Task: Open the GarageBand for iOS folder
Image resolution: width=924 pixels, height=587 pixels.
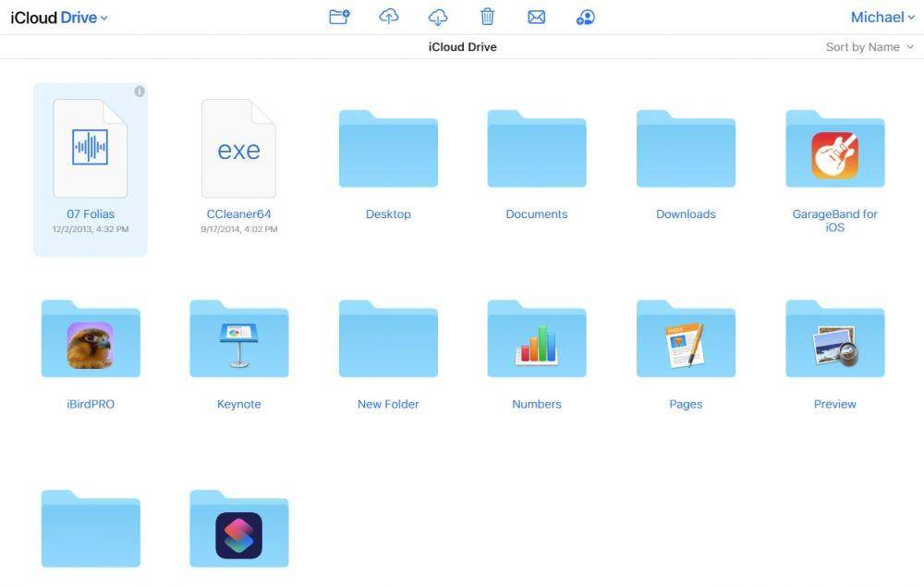Action: coord(835,149)
